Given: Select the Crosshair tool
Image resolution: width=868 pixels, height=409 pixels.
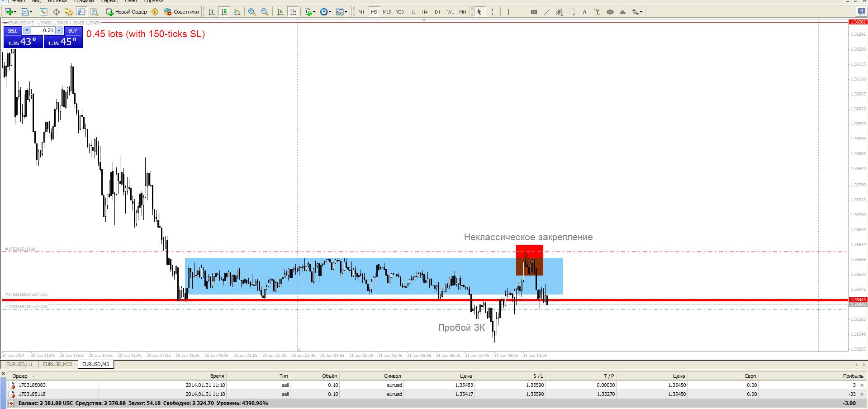Looking at the screenshot, I should [493, 12].
